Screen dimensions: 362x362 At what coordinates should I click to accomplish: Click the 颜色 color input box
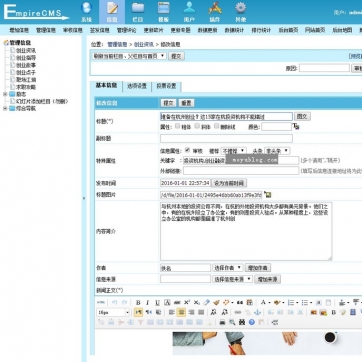pyautogui.click(x=276, y=127)
